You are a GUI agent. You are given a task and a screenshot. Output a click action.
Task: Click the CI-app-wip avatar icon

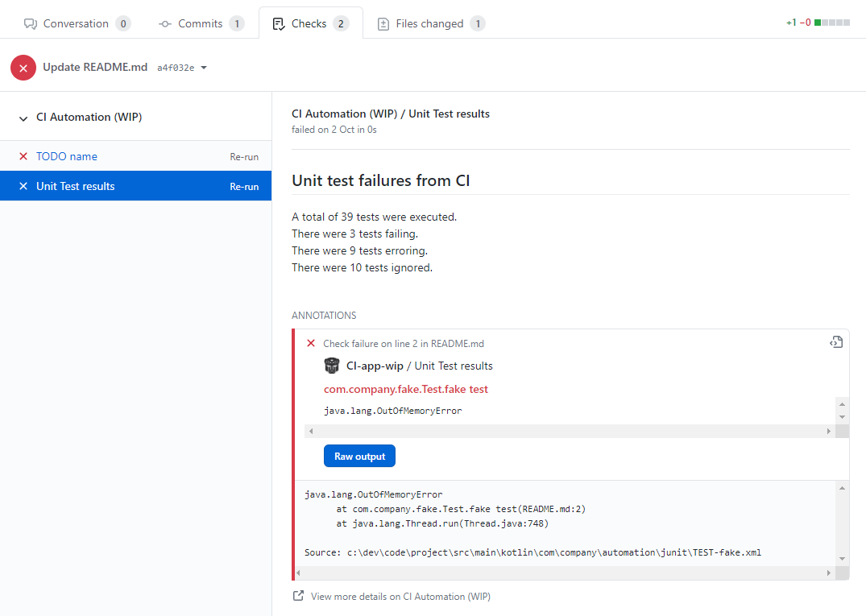331,366
